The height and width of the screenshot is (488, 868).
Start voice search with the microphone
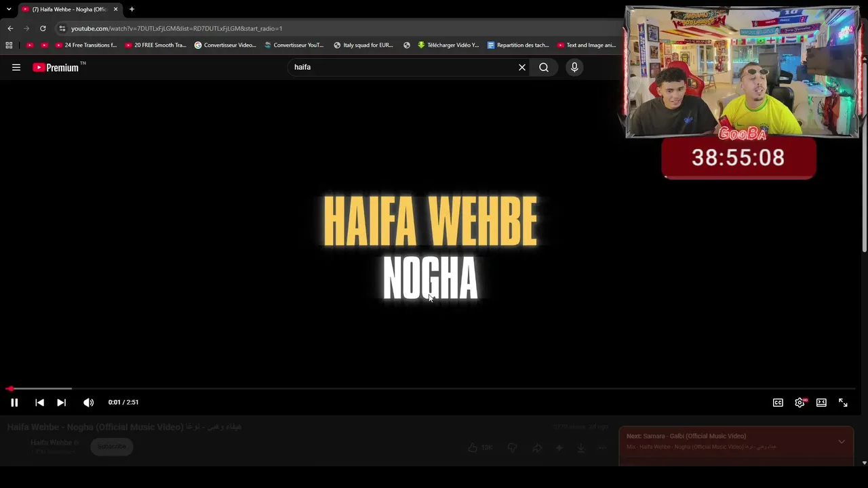coord(574,67)
